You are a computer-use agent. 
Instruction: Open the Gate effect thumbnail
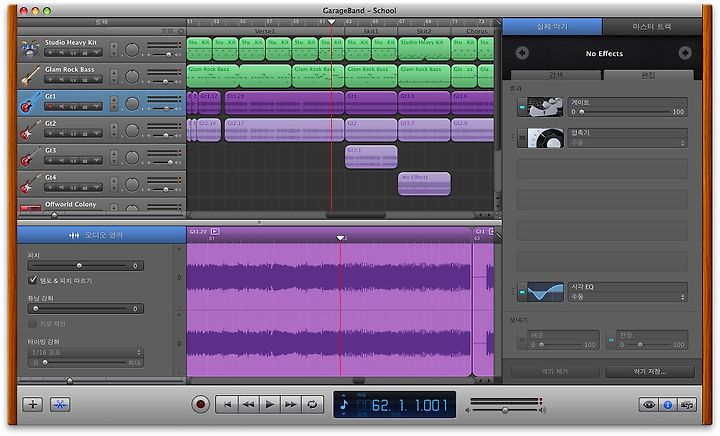click(546, 107)
